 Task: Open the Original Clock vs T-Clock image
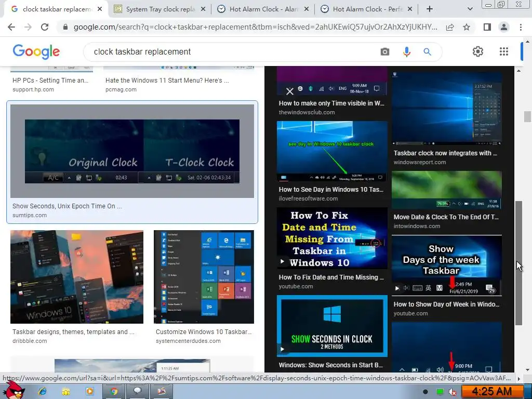point(132,151)
